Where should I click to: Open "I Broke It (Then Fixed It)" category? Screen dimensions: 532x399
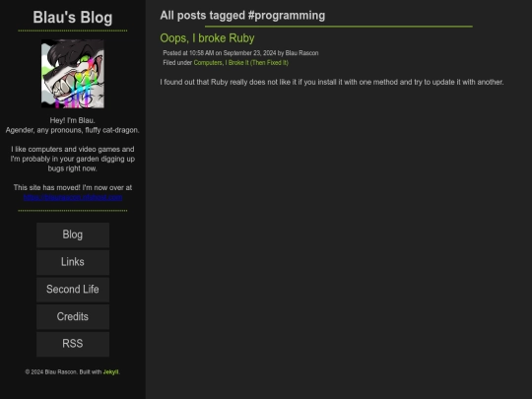pos(256,63)
